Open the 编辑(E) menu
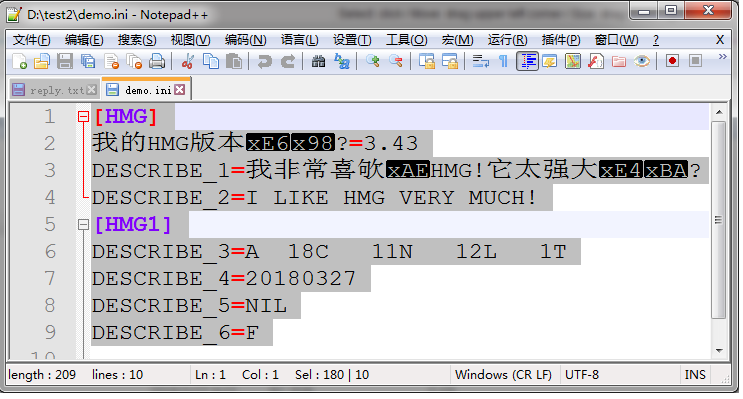 84,40
